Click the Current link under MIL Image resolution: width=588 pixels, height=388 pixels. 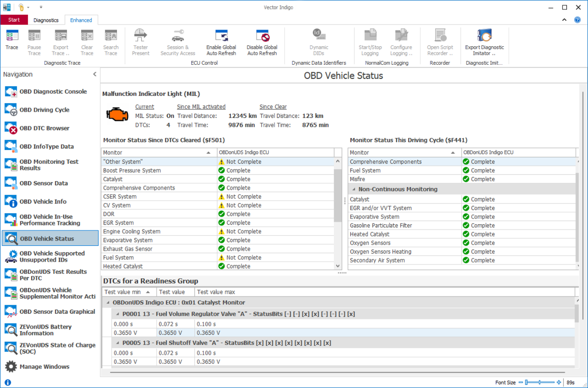coord(145,107)
